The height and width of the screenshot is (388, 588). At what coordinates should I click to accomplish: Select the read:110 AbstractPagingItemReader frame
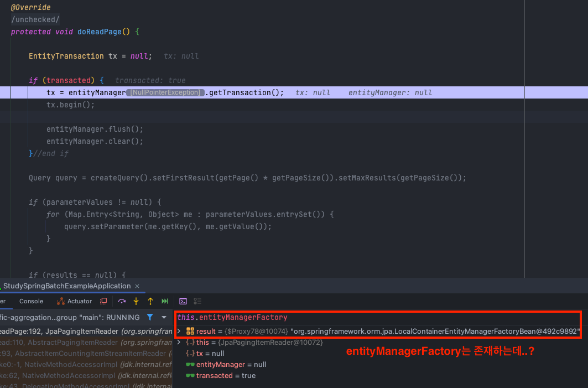[86, 342]
